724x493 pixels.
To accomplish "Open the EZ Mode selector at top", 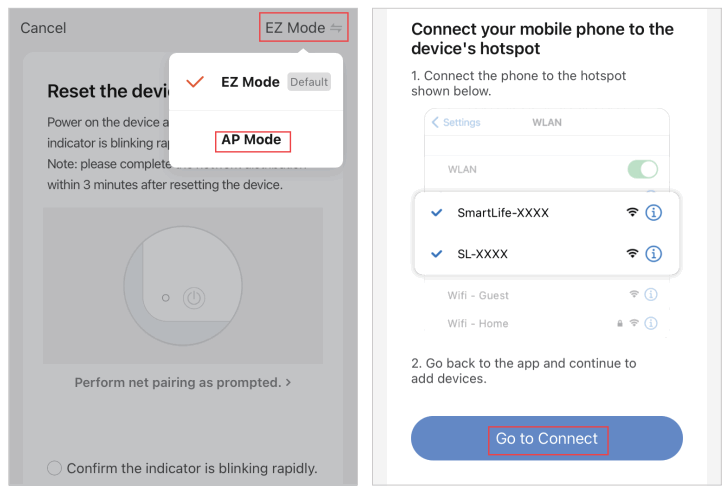I will coord(295,28).
